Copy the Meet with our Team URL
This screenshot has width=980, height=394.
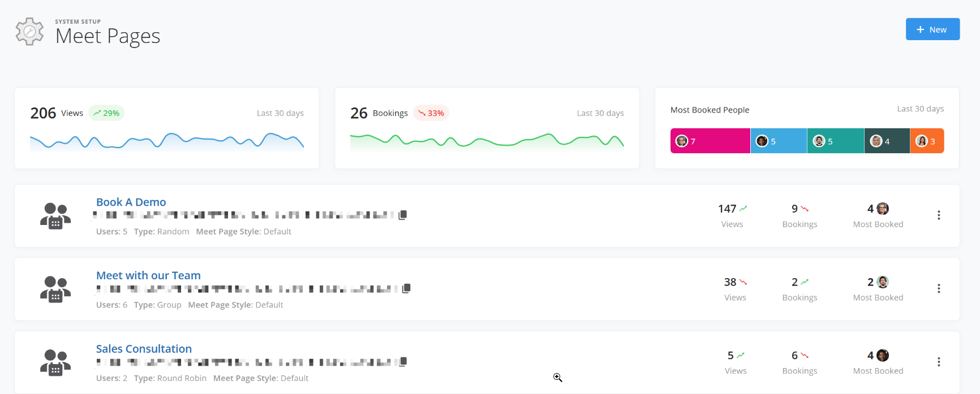(x=406, y=289)
